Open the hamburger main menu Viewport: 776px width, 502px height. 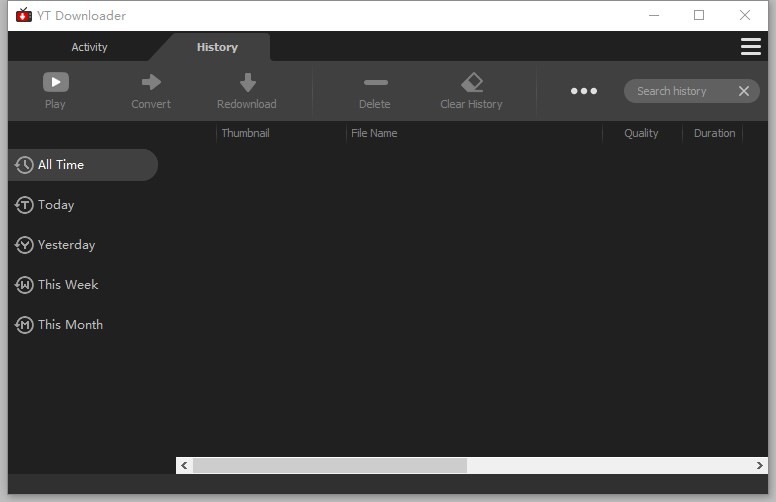pos(750,47)
